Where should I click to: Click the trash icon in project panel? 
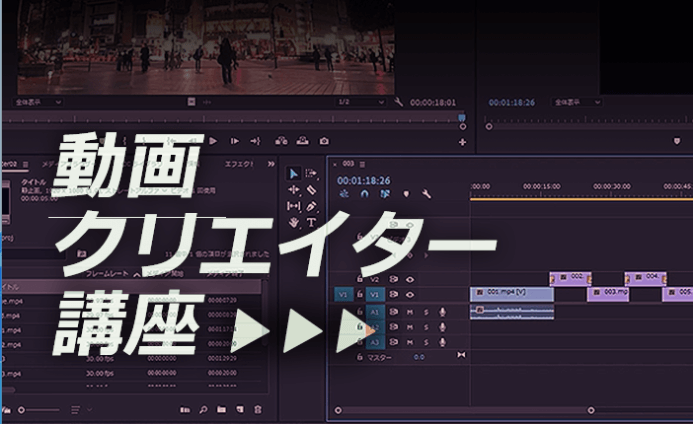coord(257,410)
